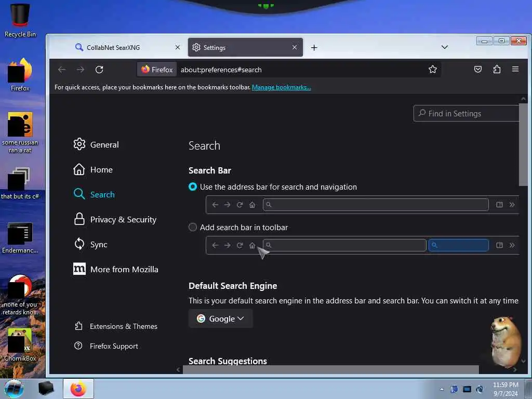This screenshot has width=532, height=399.
Task: Close the Settings tab
Action: point(295,47)
